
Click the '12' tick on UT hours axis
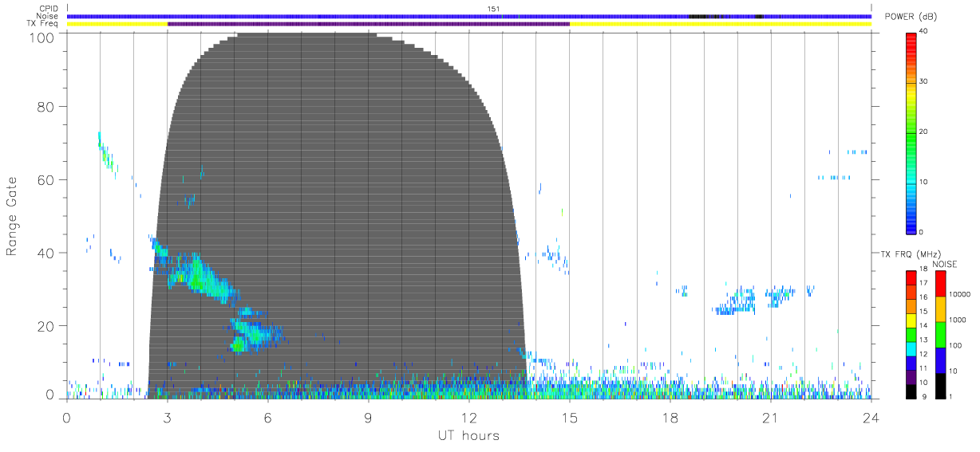point(469,417)
